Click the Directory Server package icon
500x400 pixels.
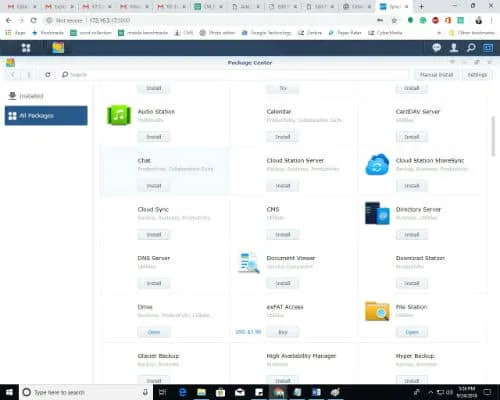(x=377, y=213)
